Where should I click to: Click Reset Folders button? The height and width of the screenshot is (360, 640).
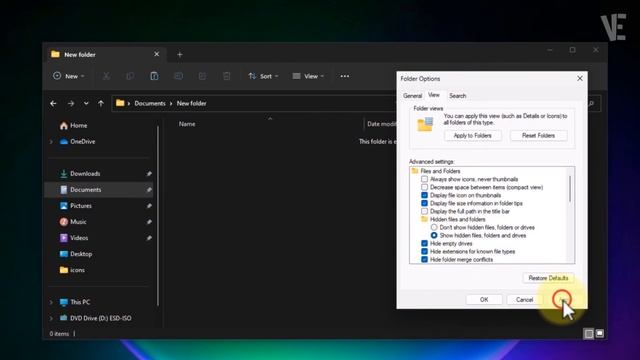click(x=538, y=136)
